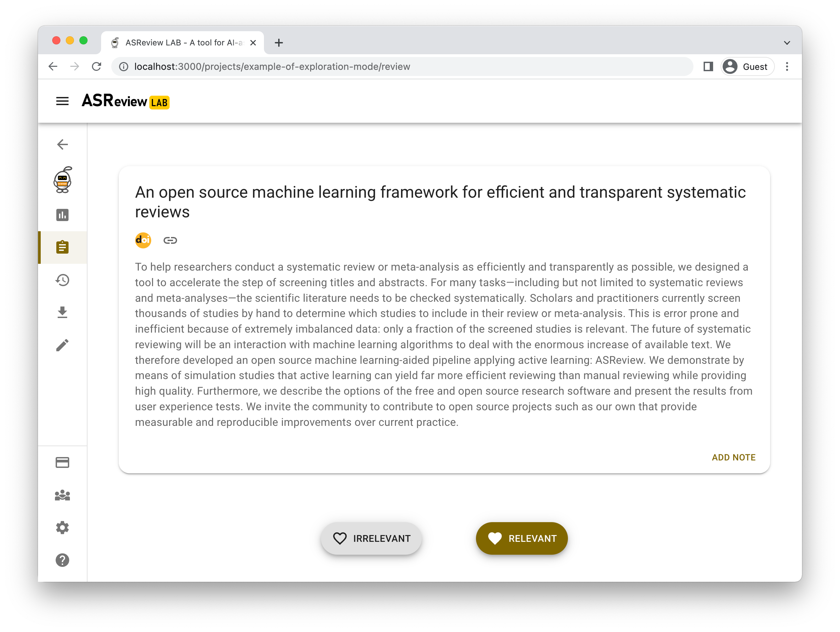Click the settings gear icon
Image resolution: width=840 pixels, height=632 pixels.
[63, 528]
